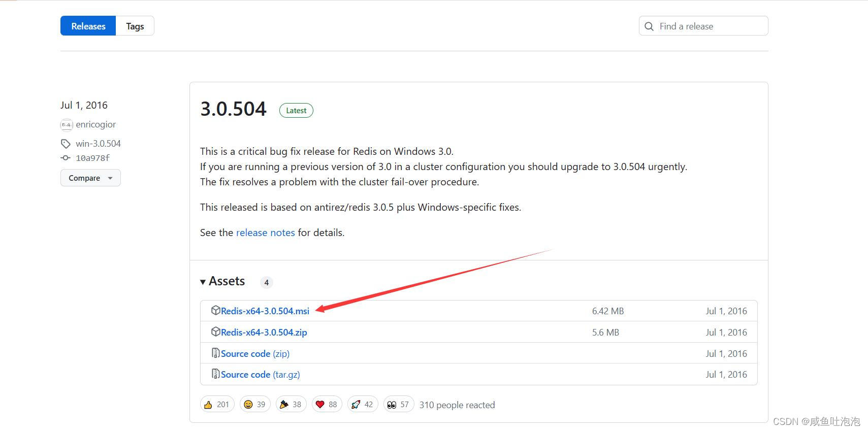
Task: Click the Latest badge
Action: pyautogui.click(x=296, y=110)
